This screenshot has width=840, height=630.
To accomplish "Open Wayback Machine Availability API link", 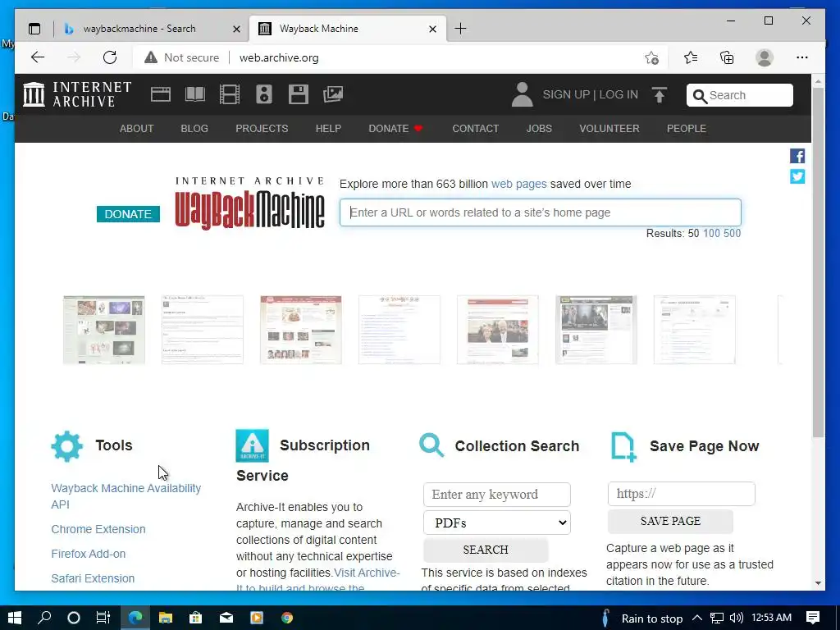I will coord(126,496).
